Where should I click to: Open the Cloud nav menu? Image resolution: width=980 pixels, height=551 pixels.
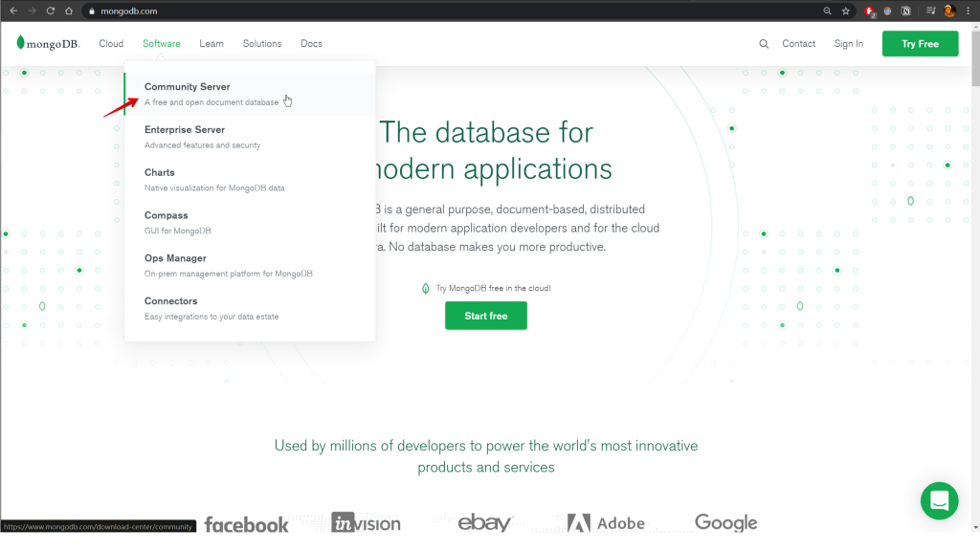click(x=111, y=44)
